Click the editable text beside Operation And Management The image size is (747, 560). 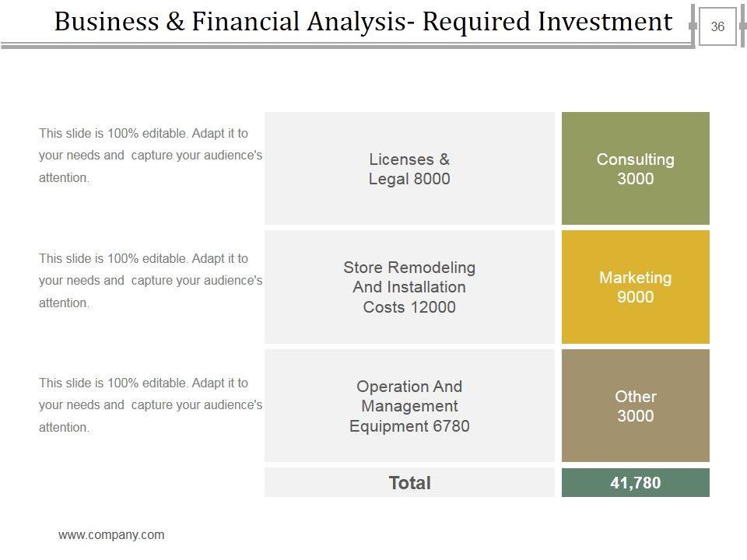coord(150,404)
